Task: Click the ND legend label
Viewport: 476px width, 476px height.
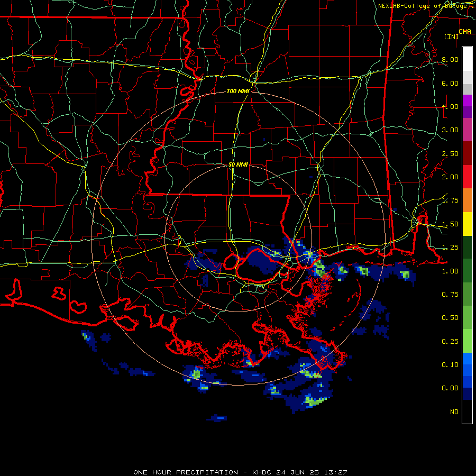Action: (x=454, y=412)
